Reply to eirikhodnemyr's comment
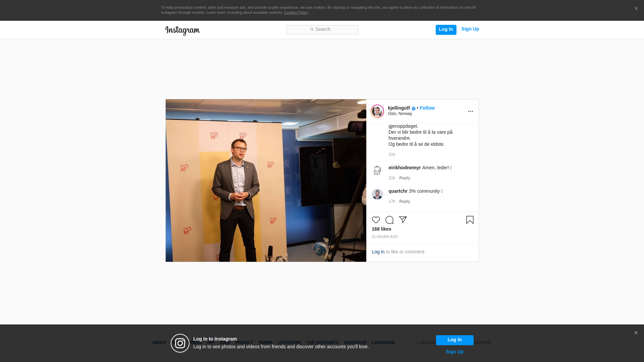644x362 pixels. coord(405,178)
